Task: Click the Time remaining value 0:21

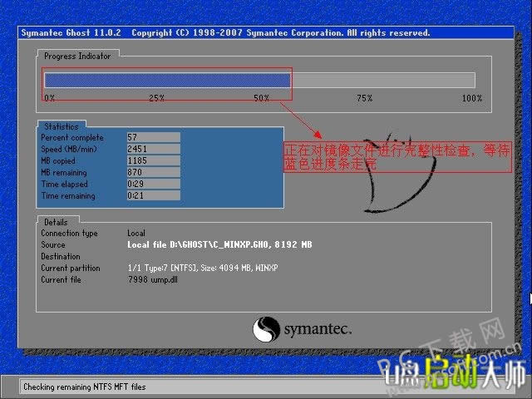Action: pos(153,195)
